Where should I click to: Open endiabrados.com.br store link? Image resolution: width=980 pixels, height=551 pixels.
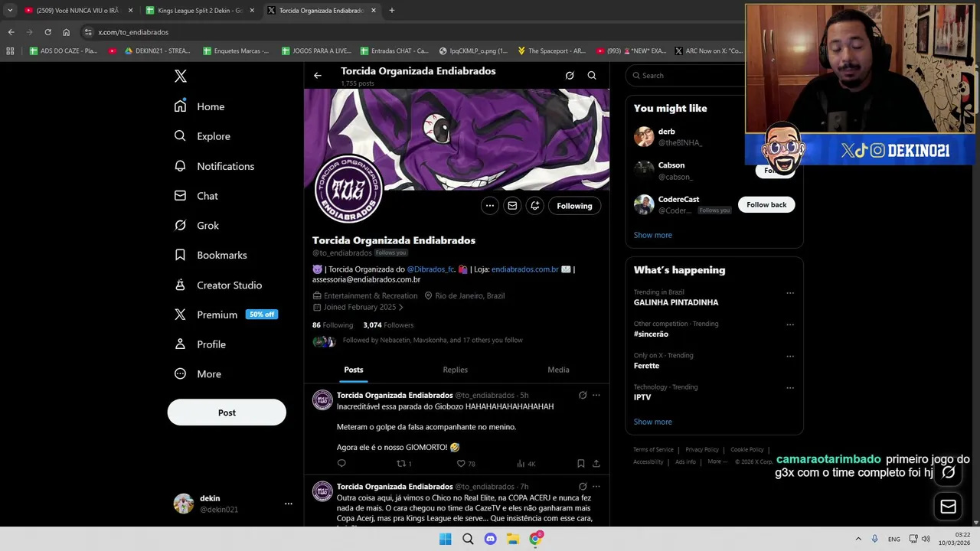click(524, 269)
